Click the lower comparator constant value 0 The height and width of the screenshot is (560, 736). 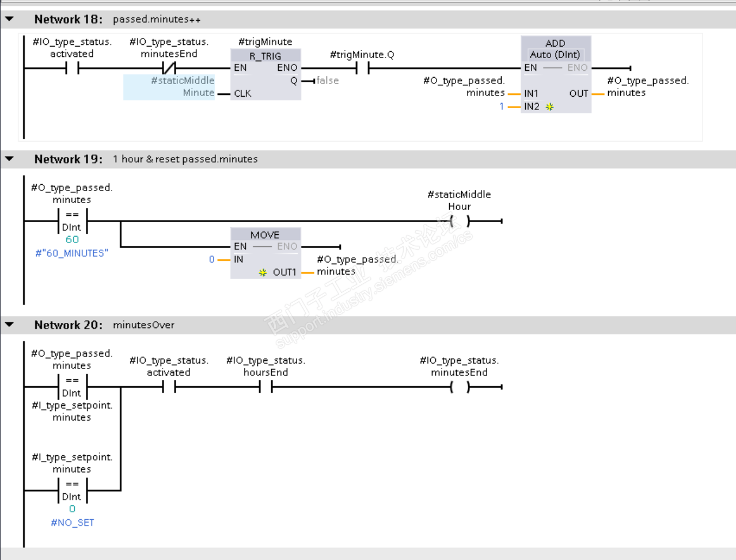coord(72,509)
